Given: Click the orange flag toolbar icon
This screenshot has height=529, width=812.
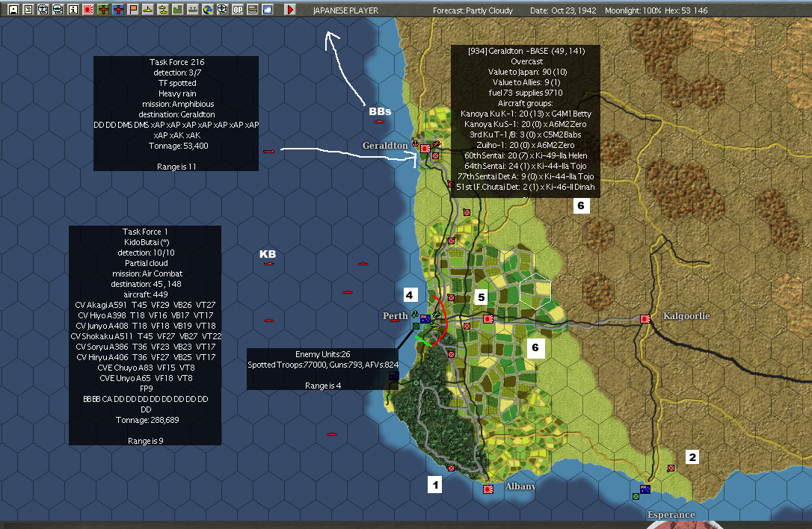Looking at the screenshot, I should 133,9.
